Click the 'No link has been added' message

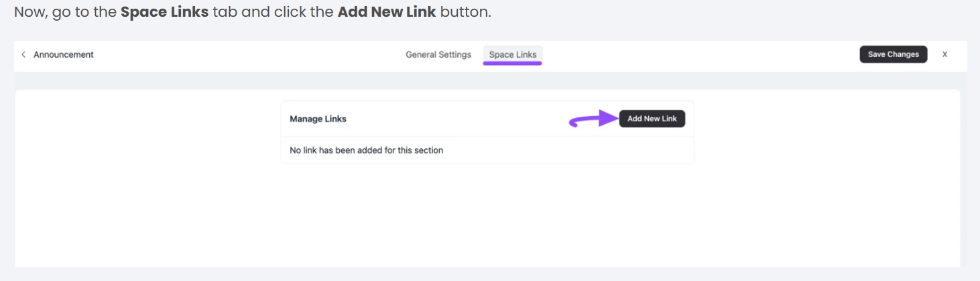pos(366,150)
